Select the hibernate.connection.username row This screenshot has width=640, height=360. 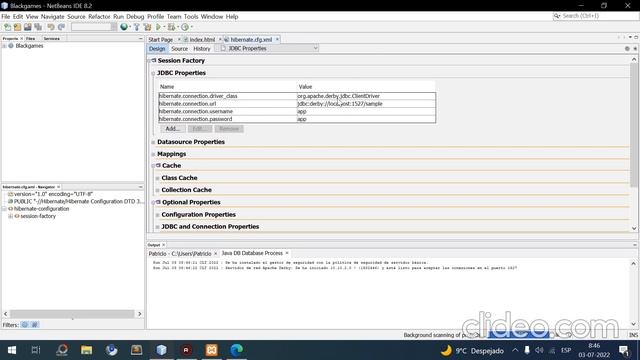click(297, 111)
